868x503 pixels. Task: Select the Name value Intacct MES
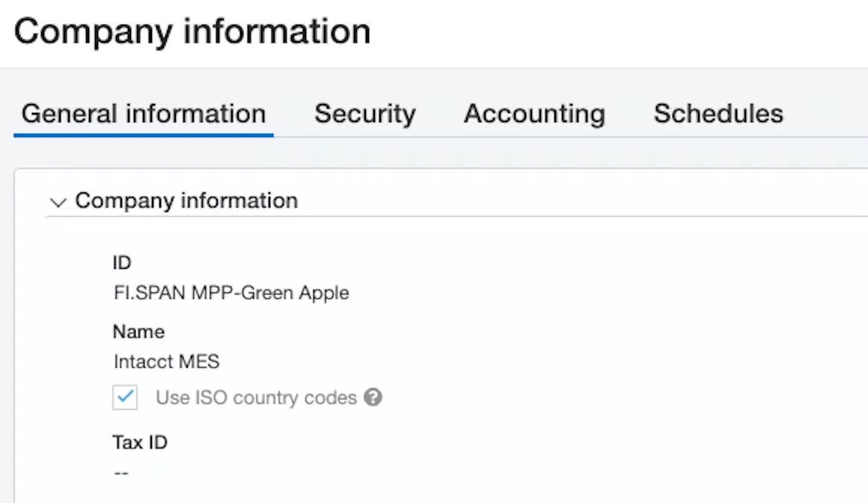[x=167, y=362]
